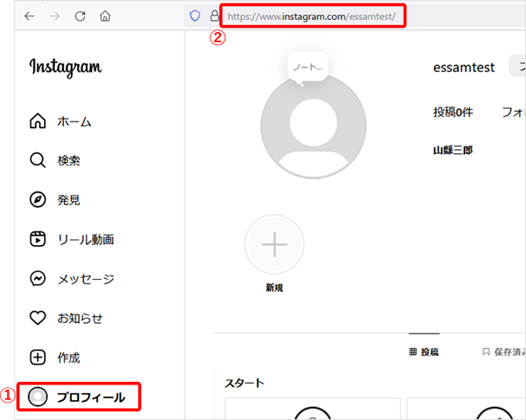This screenshot has height=420, width=526.
Task: Click the instagram.com/essamtest address bar
Action: (312, 16)
